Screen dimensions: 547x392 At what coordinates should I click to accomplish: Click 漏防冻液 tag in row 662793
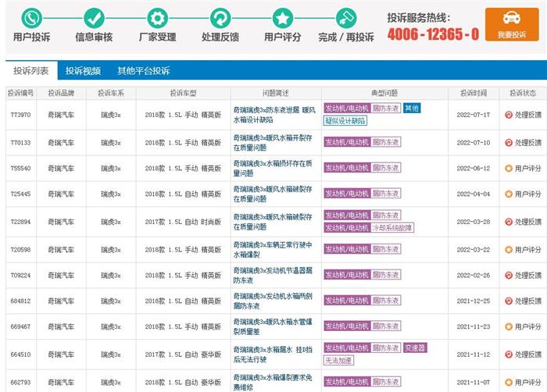385,382
